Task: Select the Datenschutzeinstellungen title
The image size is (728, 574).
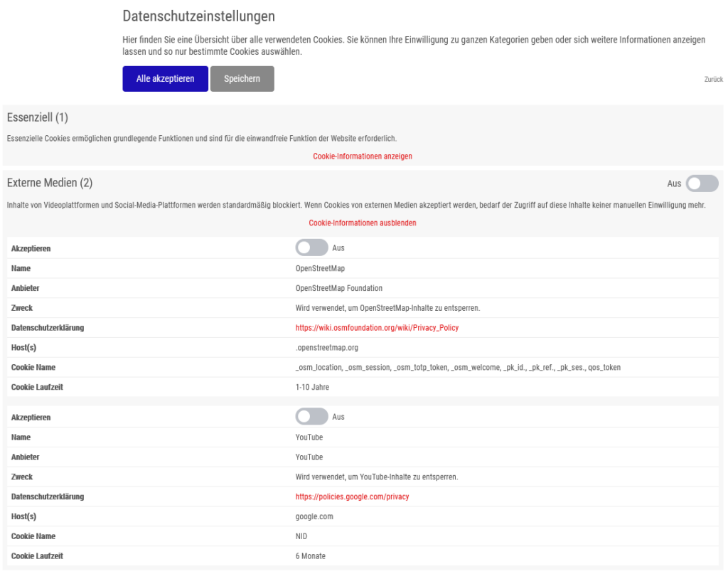Action: tap(199, 16)
